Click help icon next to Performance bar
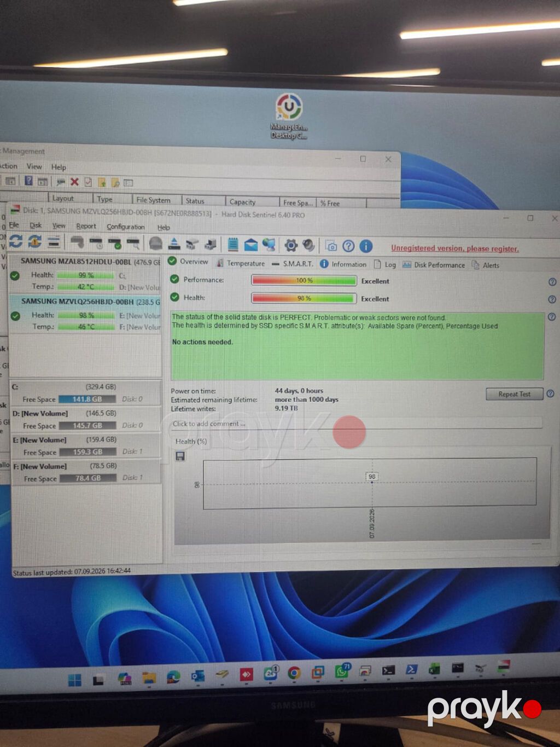 point(552,282)
